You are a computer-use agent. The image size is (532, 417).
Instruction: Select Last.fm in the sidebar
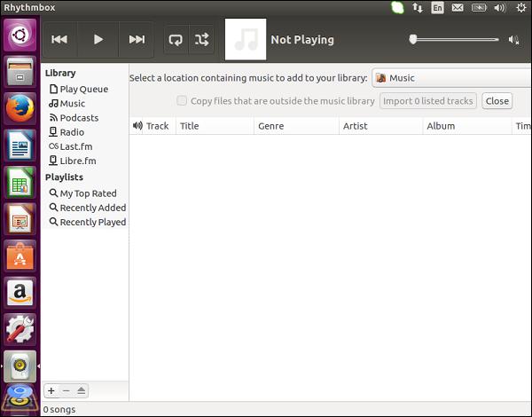click(x=75, y=146)
